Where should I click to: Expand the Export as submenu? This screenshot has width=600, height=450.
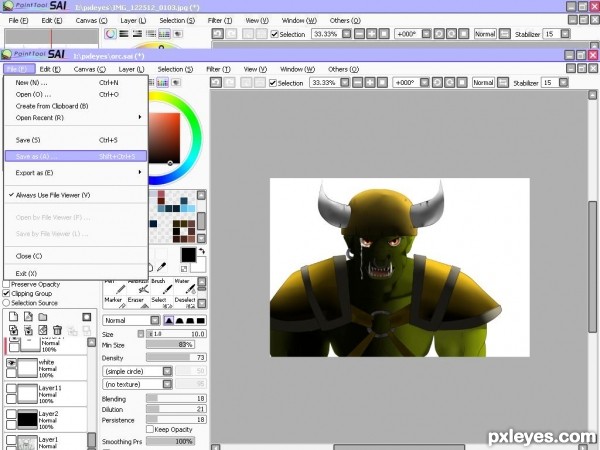pyautogui.click(x=76, y=173)
